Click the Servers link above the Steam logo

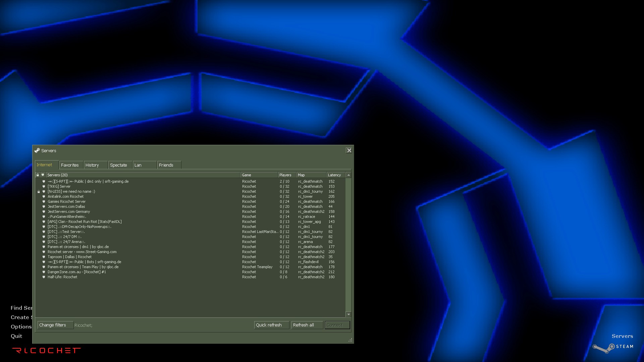tap(623, 336)
